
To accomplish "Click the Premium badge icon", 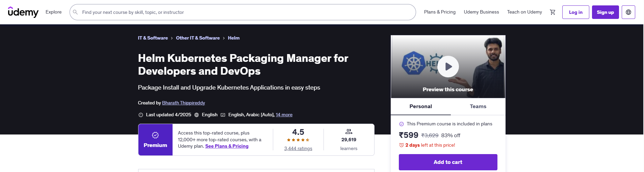I will 155,135.
